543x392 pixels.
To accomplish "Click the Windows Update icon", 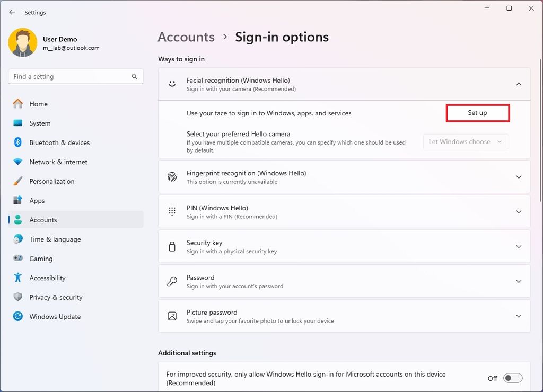I will click(17, 316).
